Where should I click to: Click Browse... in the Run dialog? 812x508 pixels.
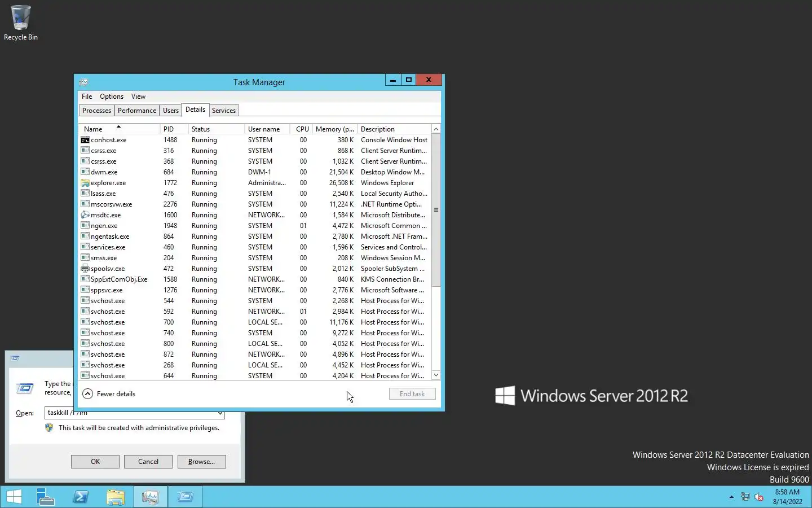tap(201, 462)
